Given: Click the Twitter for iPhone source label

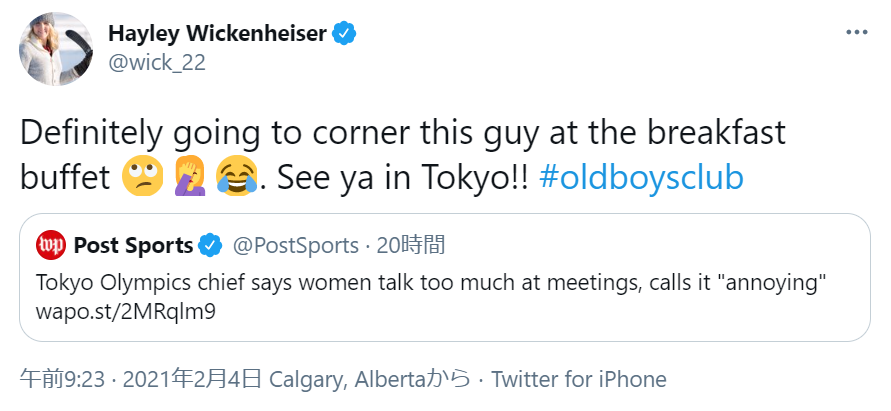Looking at the screenshot, I should coord(578,380).
